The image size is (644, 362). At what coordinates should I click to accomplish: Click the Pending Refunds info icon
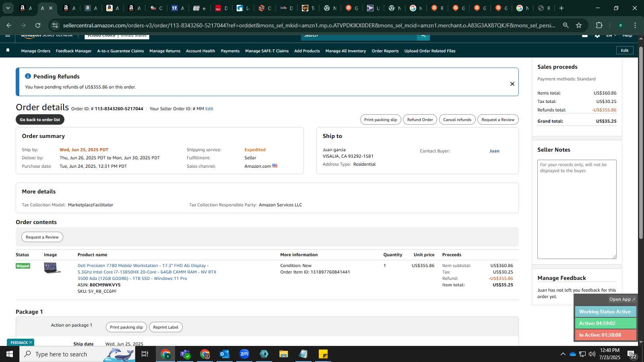tap(28, 76)
